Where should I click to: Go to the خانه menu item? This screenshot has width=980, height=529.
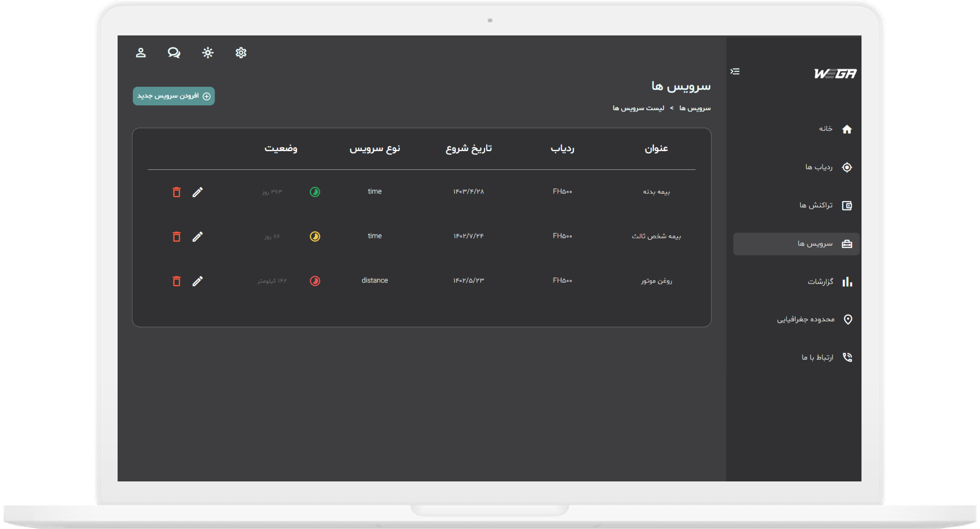[826, 129]
